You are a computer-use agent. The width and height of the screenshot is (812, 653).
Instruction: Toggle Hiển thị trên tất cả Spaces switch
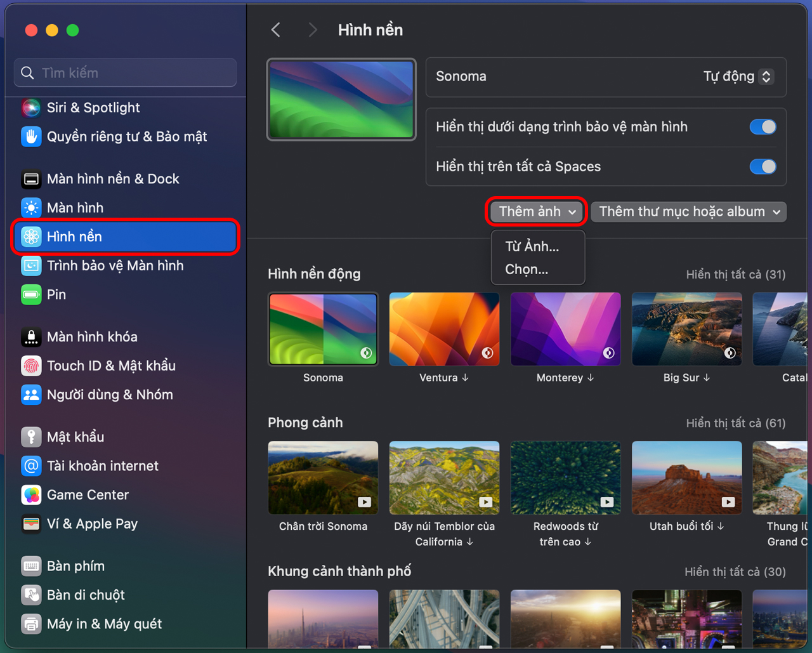(x=763, y=167)
